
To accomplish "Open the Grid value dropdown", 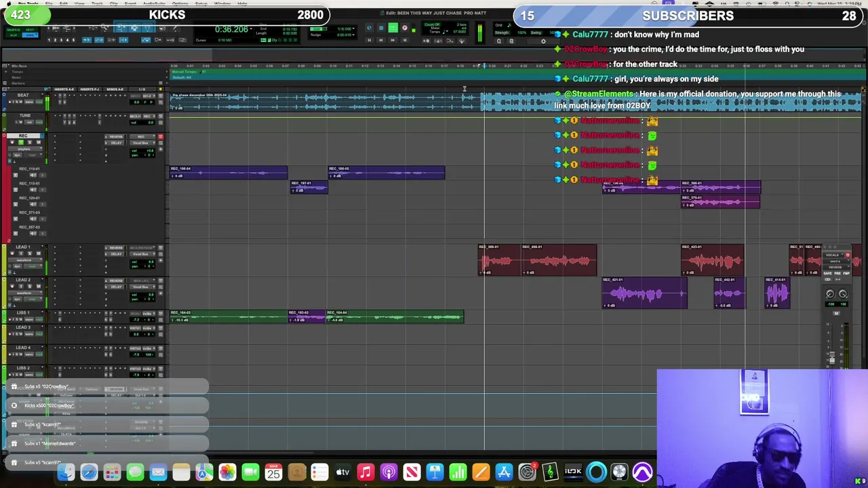I will [353, 28].
